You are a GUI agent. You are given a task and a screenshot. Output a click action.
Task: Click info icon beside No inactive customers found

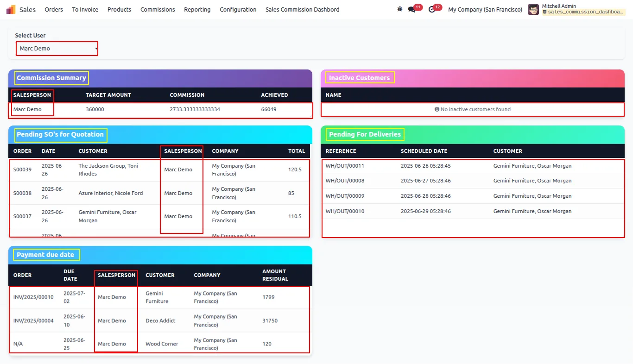click(437, 109)
